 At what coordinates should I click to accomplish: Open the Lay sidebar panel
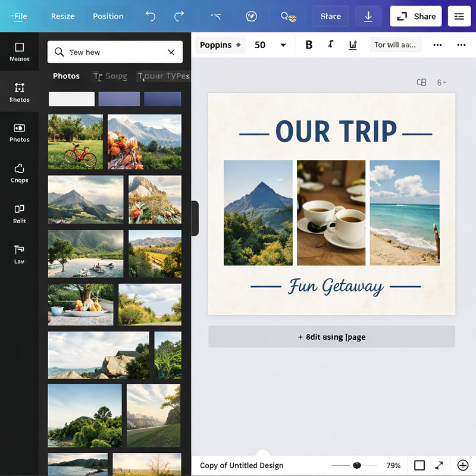click(20, 255)
